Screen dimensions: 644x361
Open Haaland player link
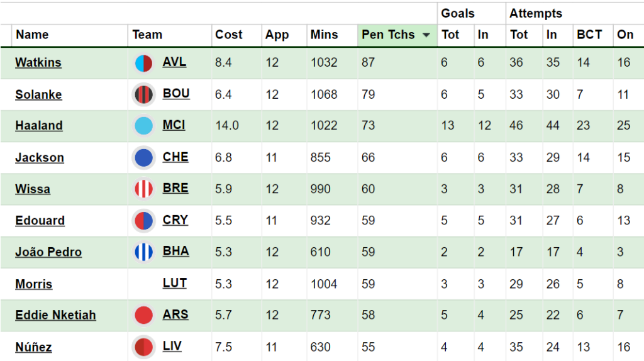(x=39, y=125)
